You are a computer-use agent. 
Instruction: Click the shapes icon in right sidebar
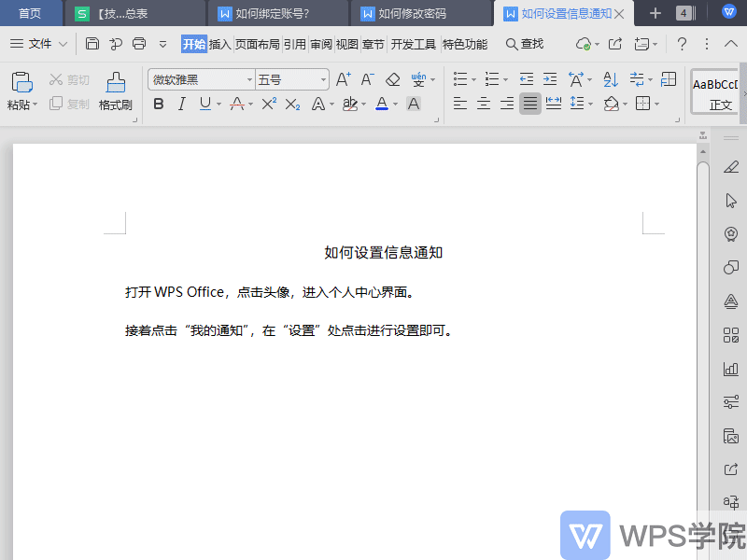[731, 267]
